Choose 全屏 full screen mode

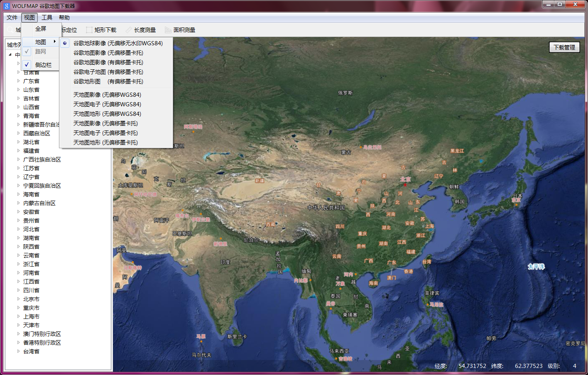[x=40, y=29]
